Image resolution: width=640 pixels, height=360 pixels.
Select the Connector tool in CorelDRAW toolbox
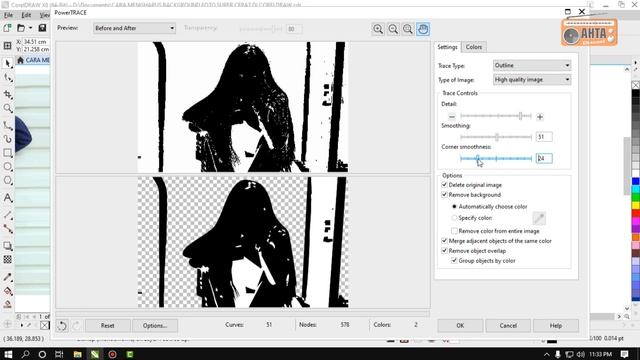click(8, 229)
